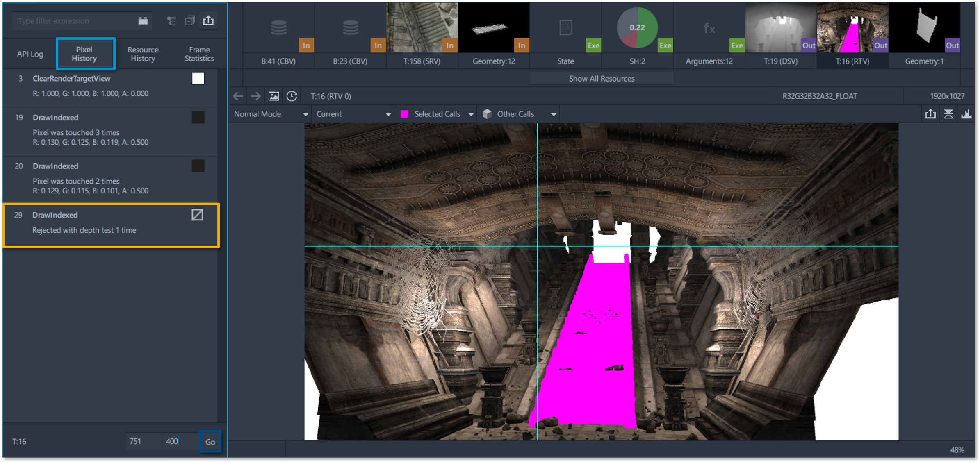Click the Show All Resources button
The height and width of the screenshot is (463, 980).
tap(601, 79)
